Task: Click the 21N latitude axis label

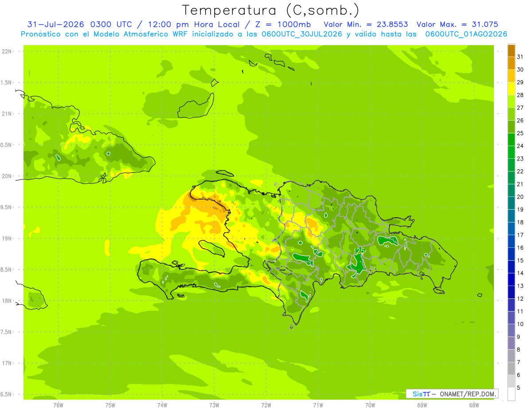Action: (x=7, y=114)
